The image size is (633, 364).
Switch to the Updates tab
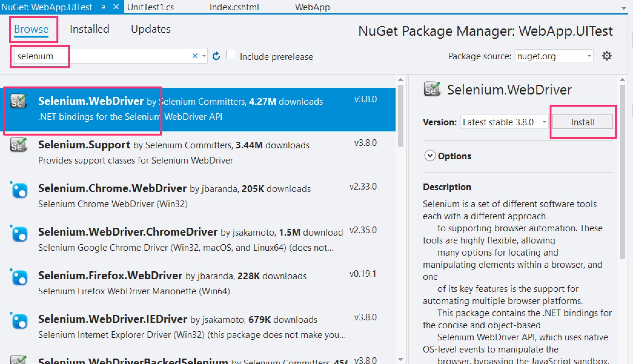tap(151, 29)
